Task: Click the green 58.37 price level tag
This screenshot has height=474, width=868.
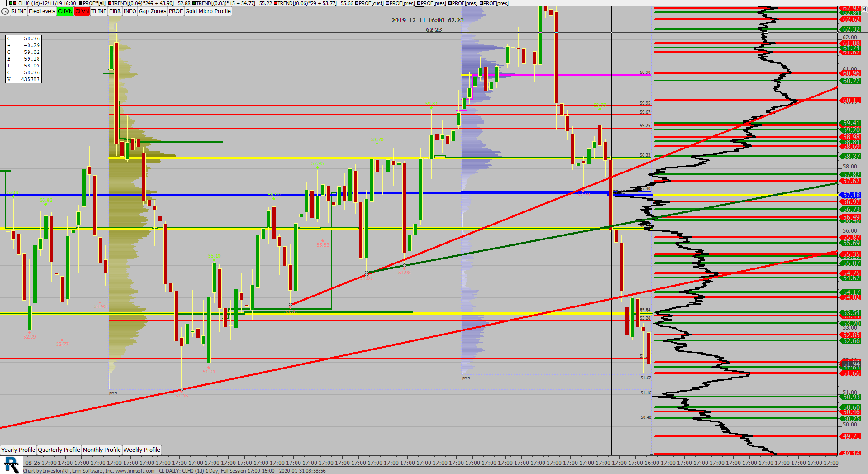Action: [x=851, y=157]
